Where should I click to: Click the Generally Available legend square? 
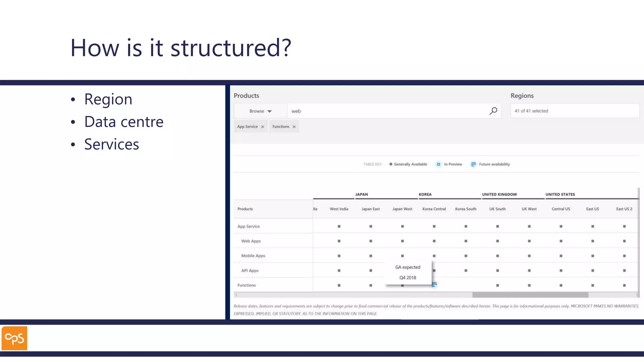tap(391, 164)
